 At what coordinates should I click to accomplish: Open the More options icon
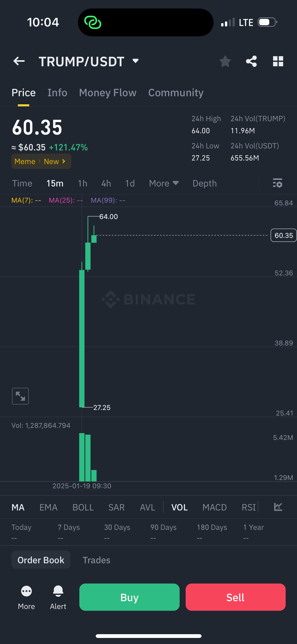click(26, 597)
